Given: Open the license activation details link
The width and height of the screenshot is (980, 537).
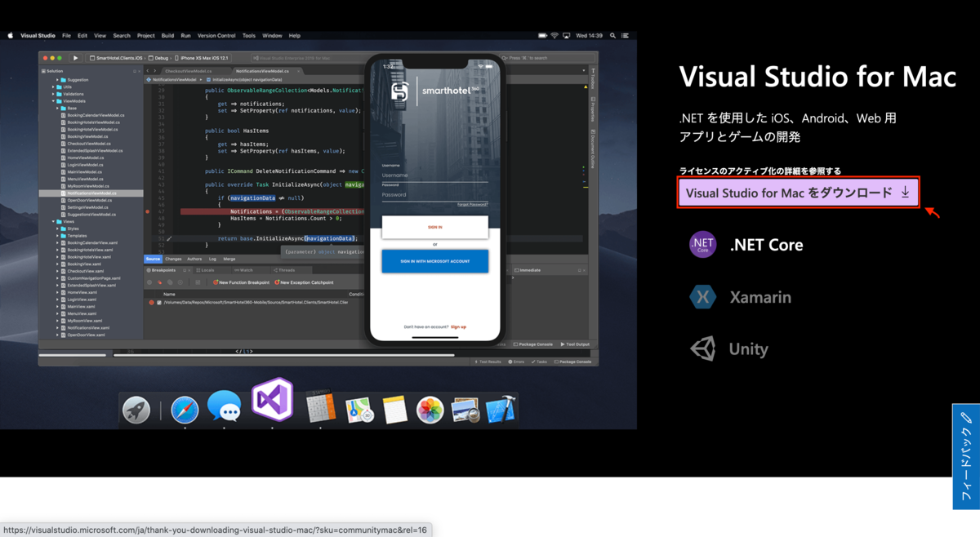Looking at the screenshot, I should pos(760,171).
